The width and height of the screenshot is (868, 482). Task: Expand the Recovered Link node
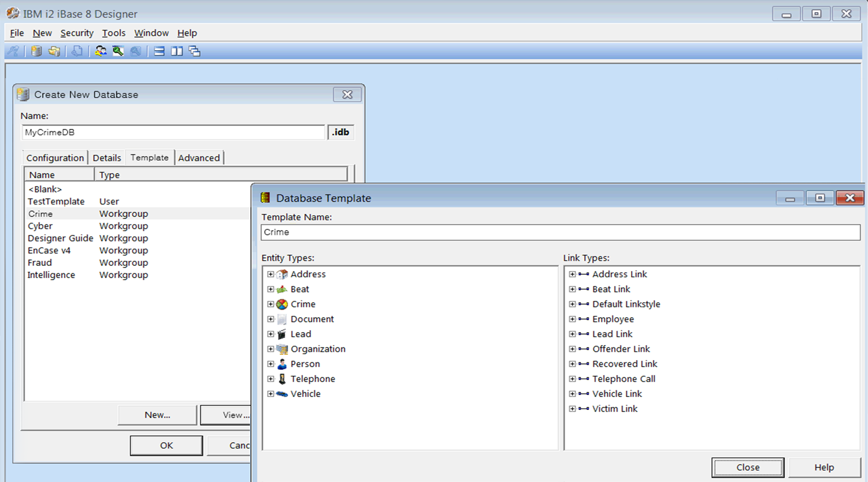(572, 364)
